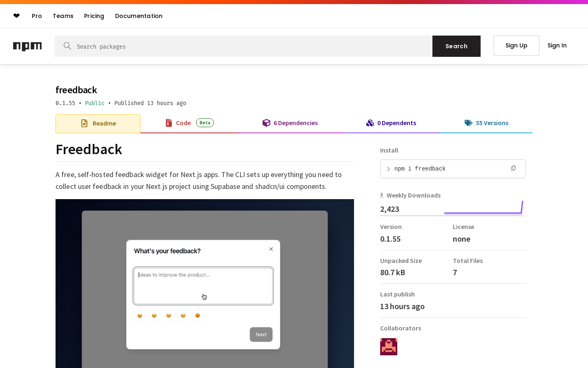Click the Collaborators heading
Viewport: 588px width, 368px height.
pyautogui.click(x=401, y=328)
